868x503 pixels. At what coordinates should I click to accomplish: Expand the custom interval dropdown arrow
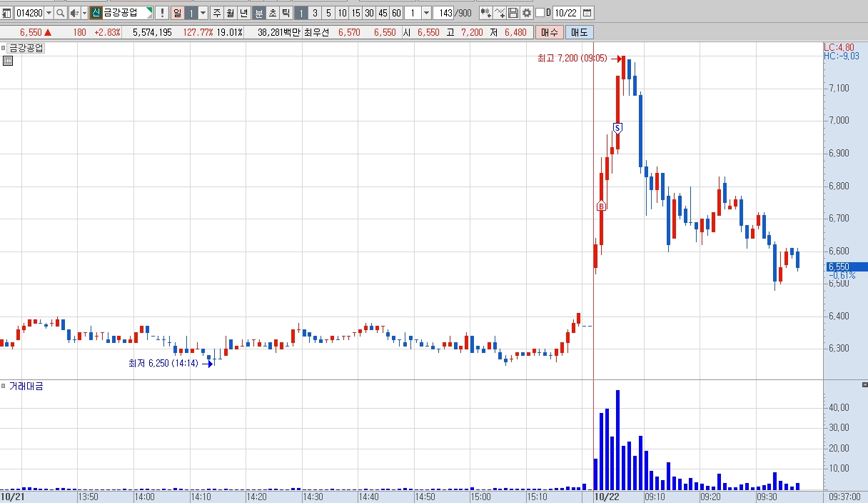[x=426, y=13]
